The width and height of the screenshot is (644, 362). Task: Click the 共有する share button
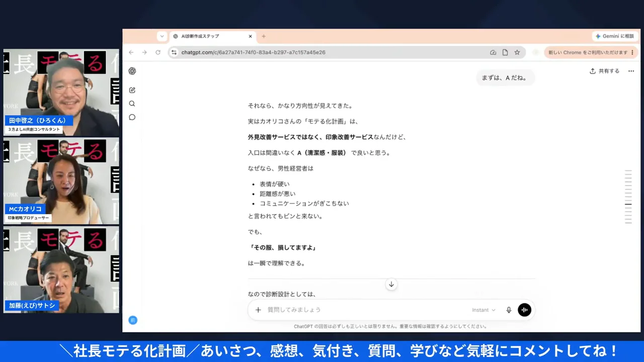605,71
